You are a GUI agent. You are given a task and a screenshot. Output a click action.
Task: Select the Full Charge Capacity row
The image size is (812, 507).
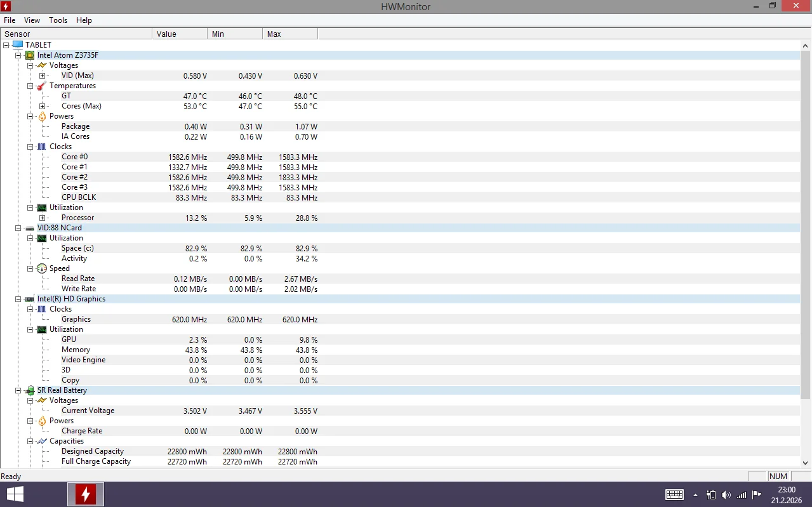click(x=400, y=461)
